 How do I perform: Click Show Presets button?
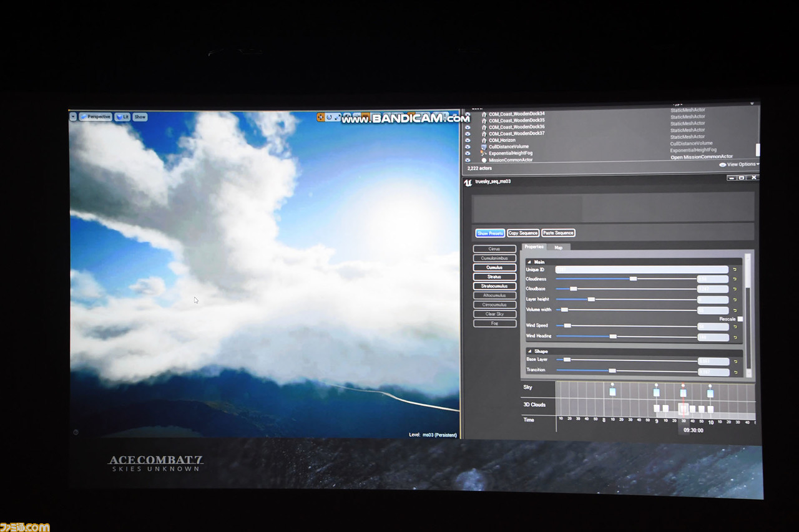coord(490,233)
